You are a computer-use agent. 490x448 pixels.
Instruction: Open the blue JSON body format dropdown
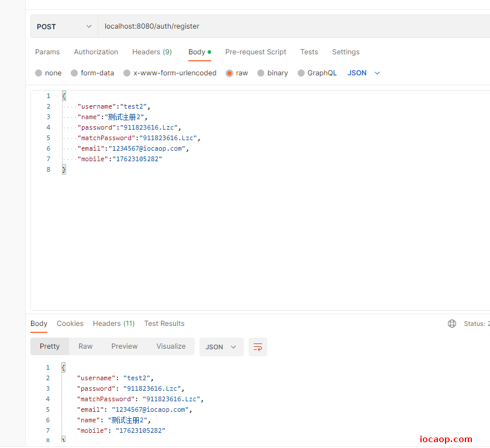tap(364, 73)
